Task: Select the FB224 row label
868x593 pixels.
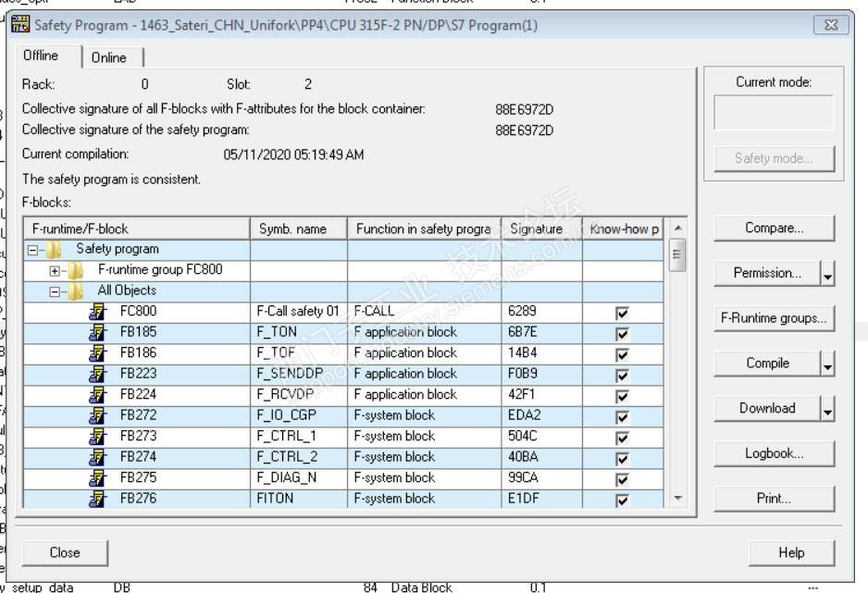Action: [138, 395]
